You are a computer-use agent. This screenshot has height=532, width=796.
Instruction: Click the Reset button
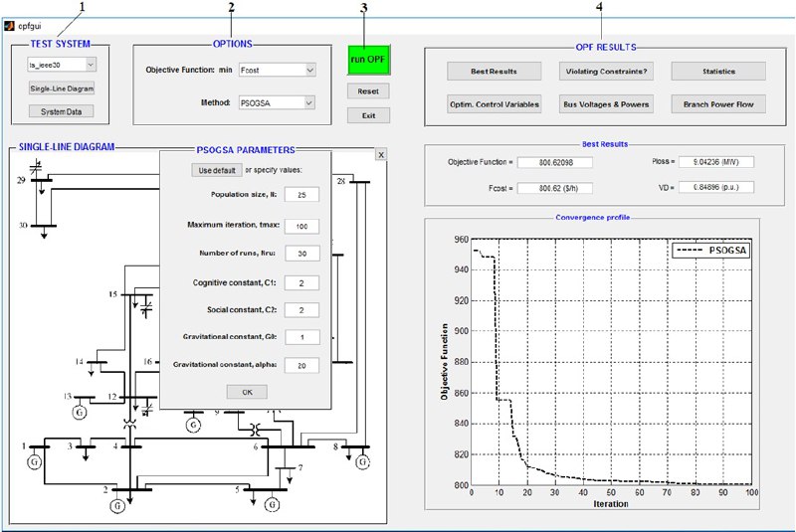point(368,91)
